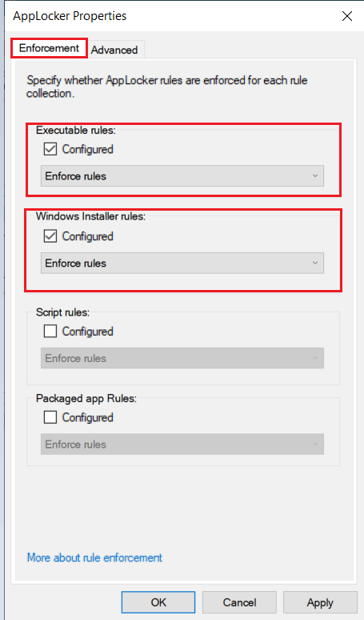Click the Script rules enforcement dropdown
The width and height of the screenshot is (364, 620).
[182, 358]
